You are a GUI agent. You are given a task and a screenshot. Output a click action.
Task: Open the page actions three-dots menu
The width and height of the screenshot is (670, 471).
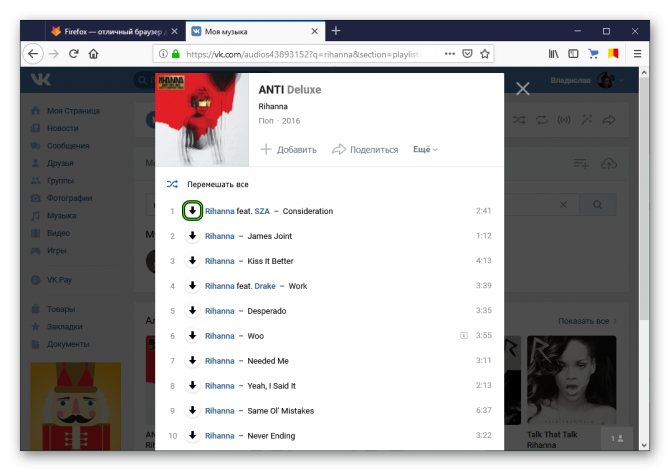tap(450, 54)
